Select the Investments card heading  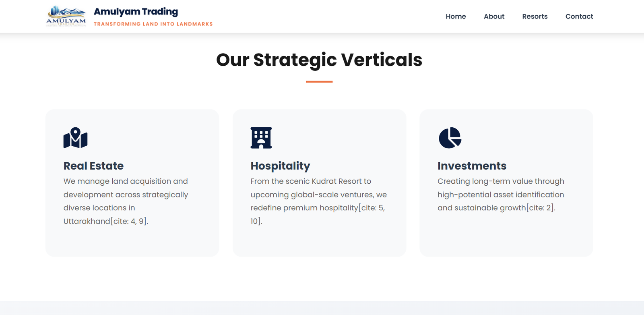(472, 166)
